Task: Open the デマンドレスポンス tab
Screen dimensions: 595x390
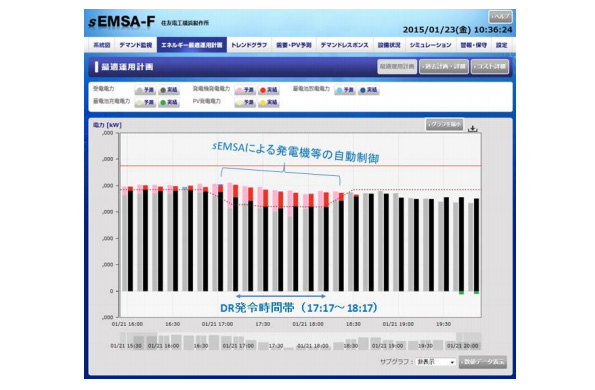Action: point(344,45)
